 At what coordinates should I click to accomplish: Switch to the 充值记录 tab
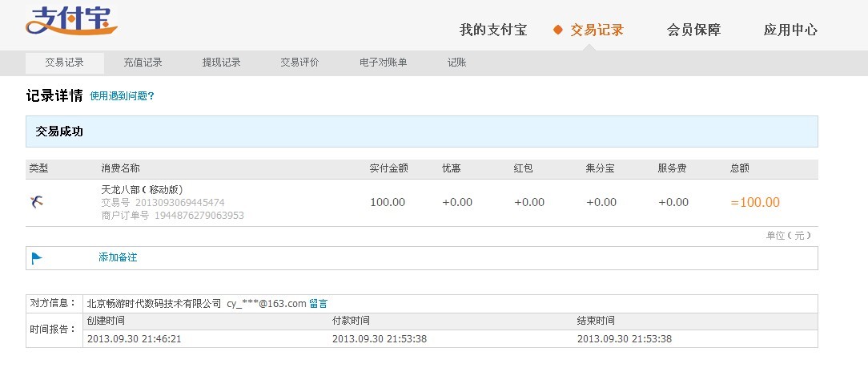[x=143, y=63]
